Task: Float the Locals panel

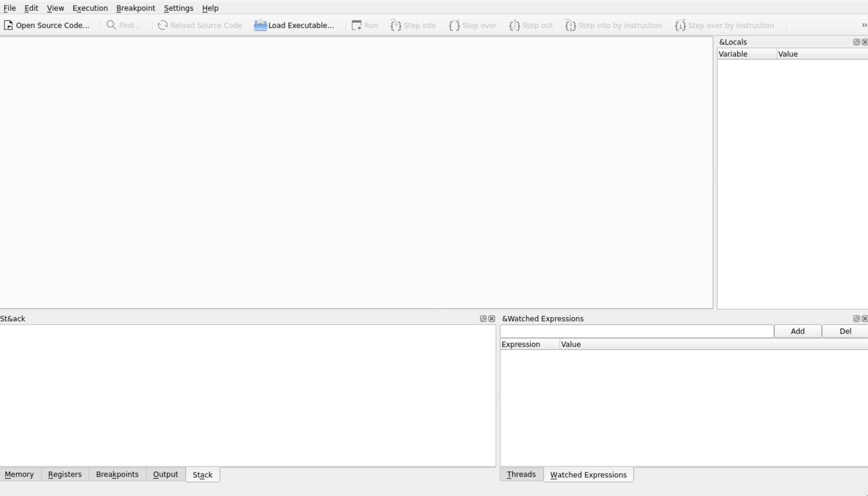Action: pyautogui.click(x=856, y=42)
